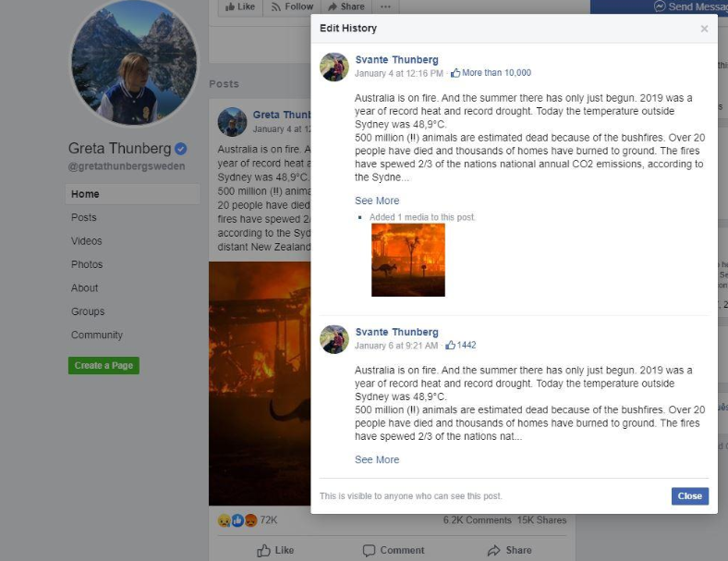Select the Home sidebar item

[x=133, y=194]
